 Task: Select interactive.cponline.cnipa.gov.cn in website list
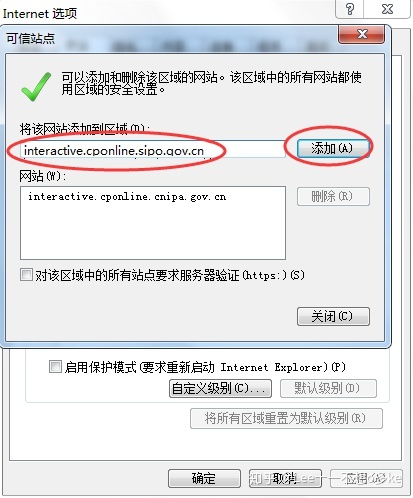[x=127, y=197]
